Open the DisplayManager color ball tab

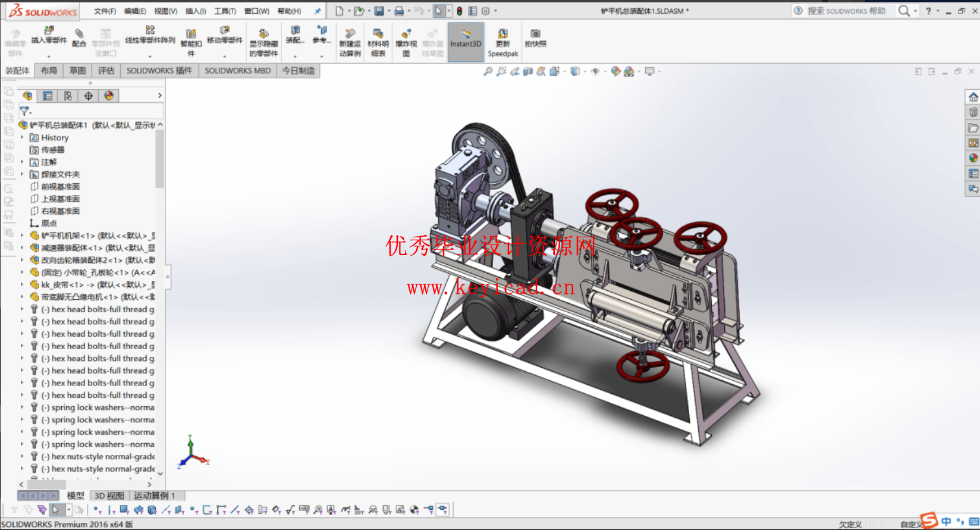point(109,96)
